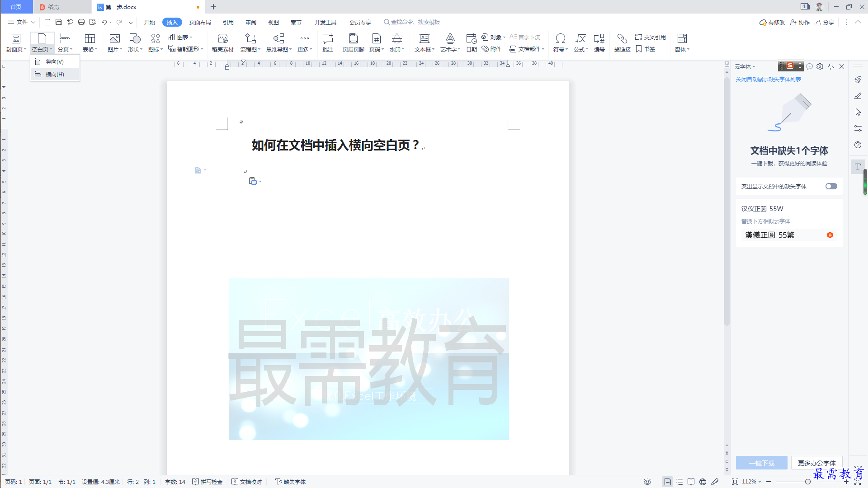
Task: Insert a 超链接 hyperlink
Action: [623, 43]
